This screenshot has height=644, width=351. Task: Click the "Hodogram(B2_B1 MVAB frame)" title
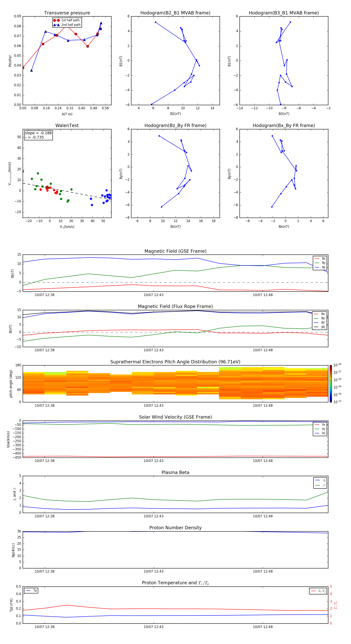tap(175, 13)
